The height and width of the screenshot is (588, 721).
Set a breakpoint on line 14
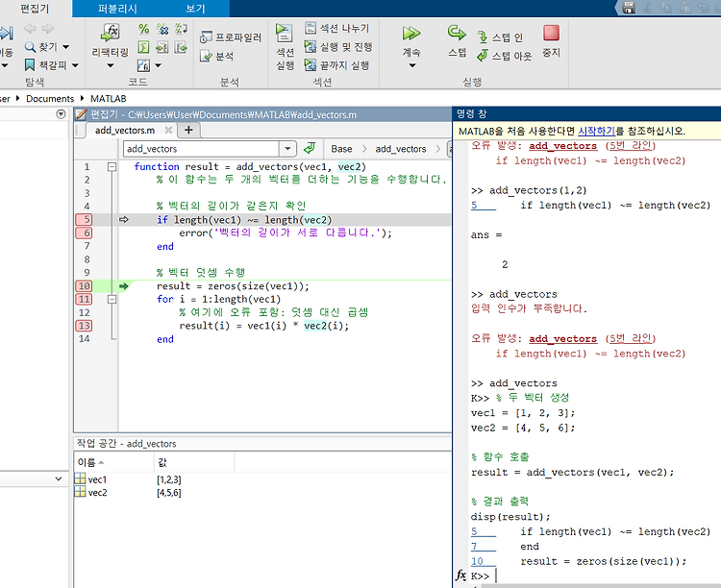[x=85, y=339]
